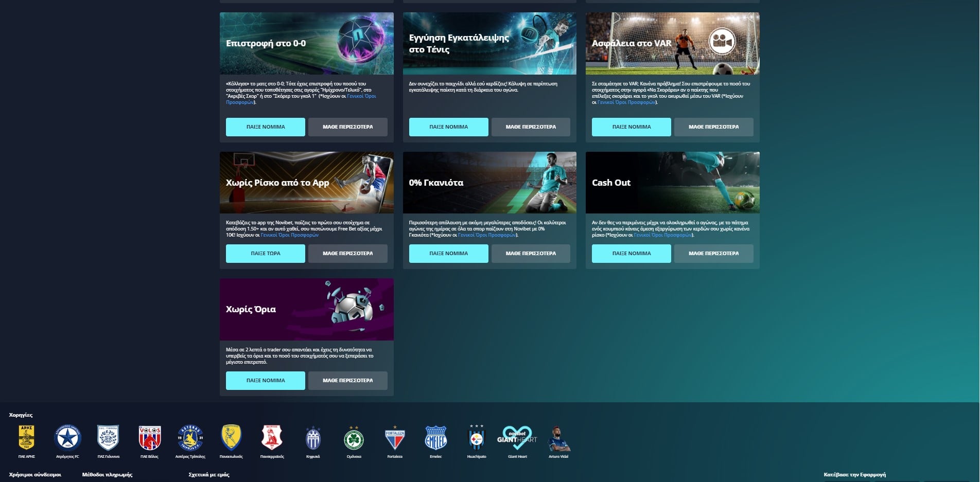Open the Ατρόμητος FC star crest
The height and width of the screenshot is (482, 980).
pos(67,438)
